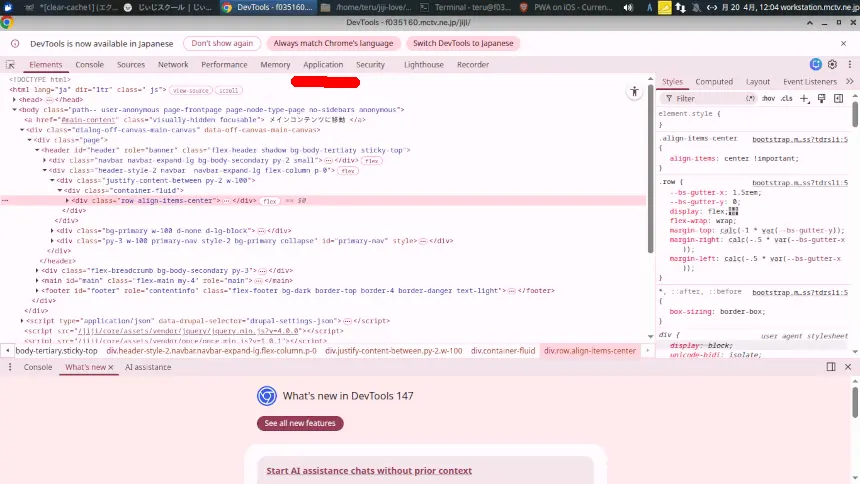Click Don't show again button

tap(222, 43)
